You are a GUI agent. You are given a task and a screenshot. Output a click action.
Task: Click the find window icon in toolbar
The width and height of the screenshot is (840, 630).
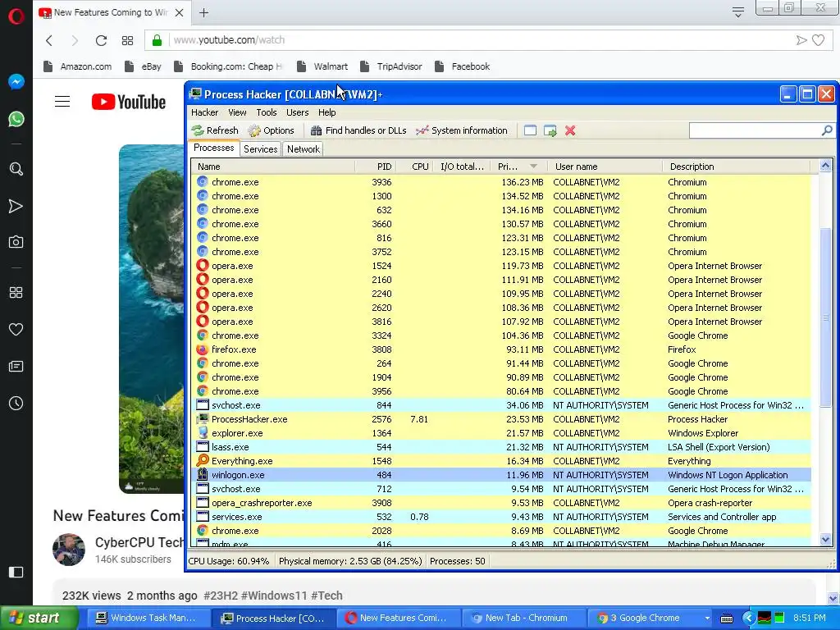[x=530, y=130]
